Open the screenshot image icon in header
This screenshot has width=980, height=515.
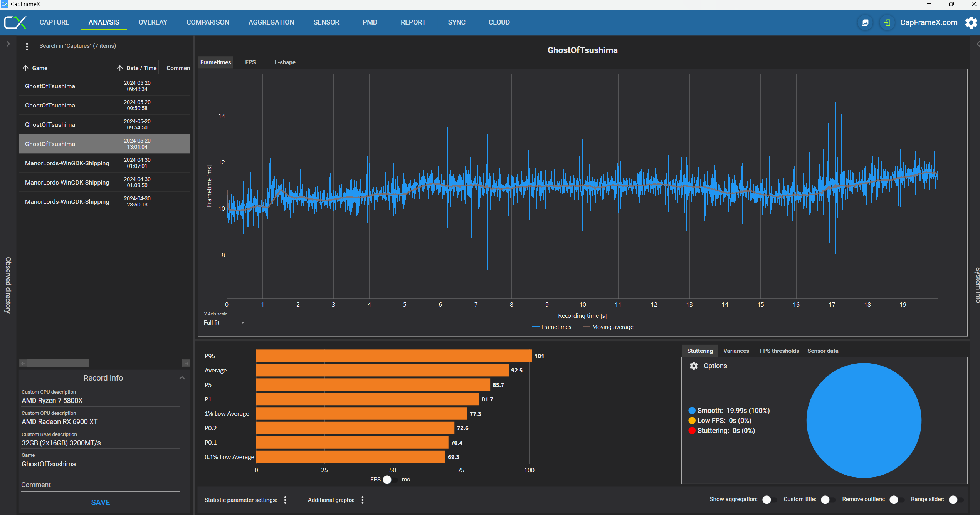(865, 23)
